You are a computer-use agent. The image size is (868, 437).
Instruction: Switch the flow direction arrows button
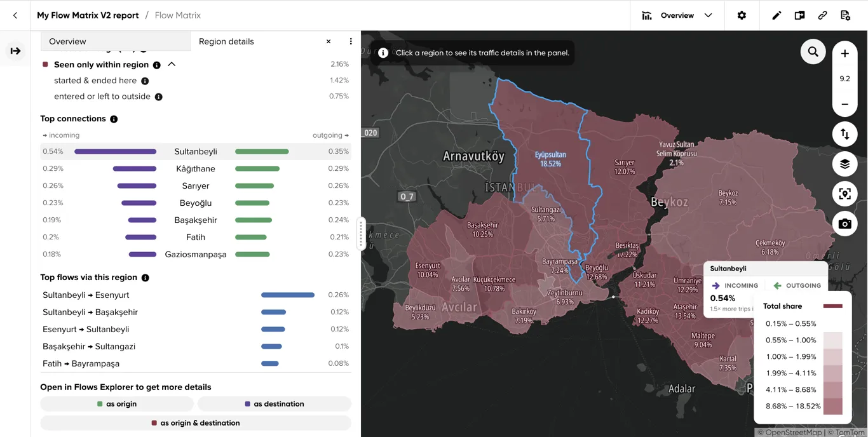click(844, 134)
